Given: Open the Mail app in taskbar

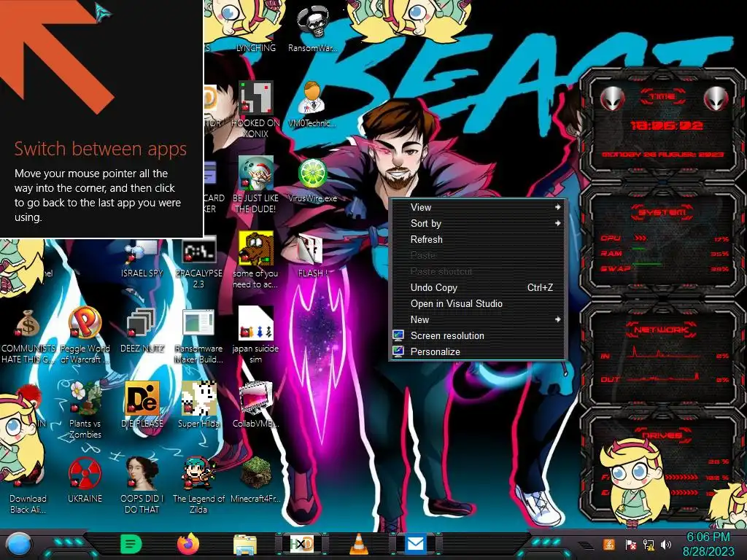Looking at the screenshot, I should [x=415, y=544].
